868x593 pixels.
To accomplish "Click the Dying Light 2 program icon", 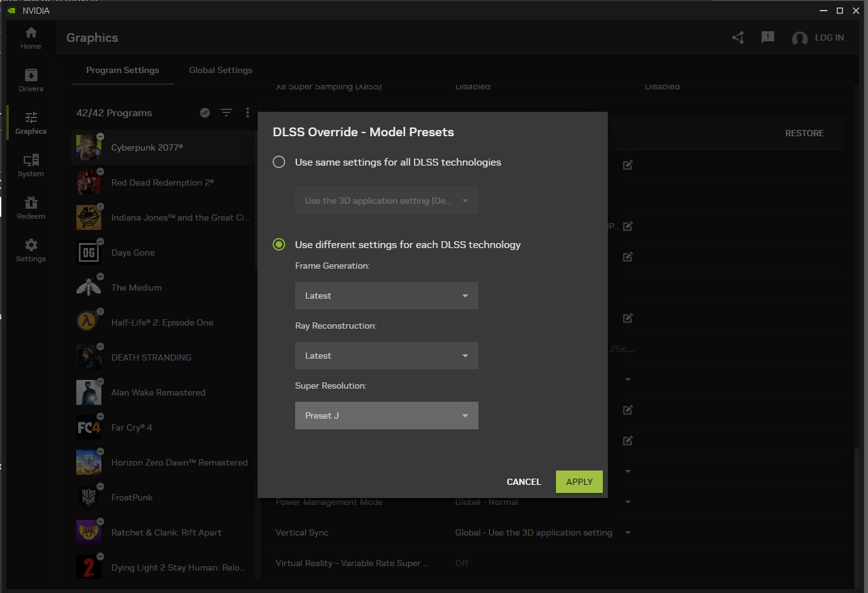I will point(89,567).
